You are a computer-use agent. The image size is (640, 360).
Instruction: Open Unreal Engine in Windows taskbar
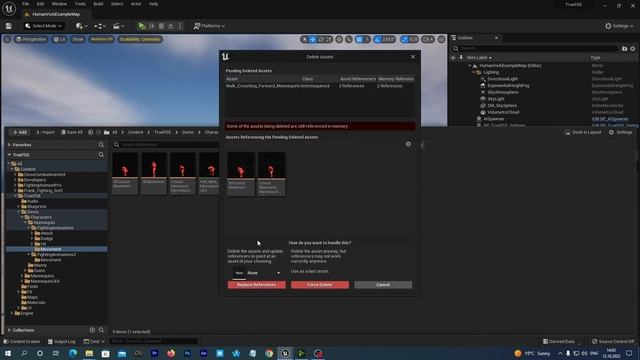coord(285,353)
